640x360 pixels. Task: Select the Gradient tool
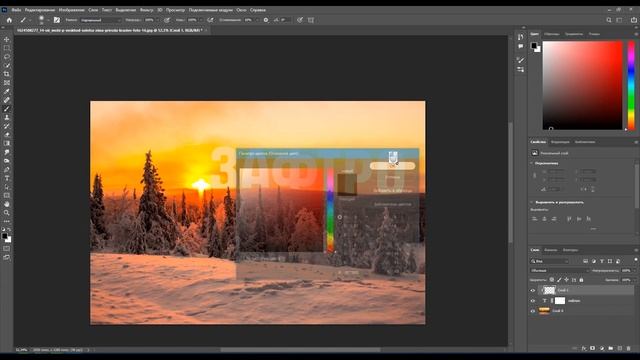pyautogui.click(x=7, y=143)
